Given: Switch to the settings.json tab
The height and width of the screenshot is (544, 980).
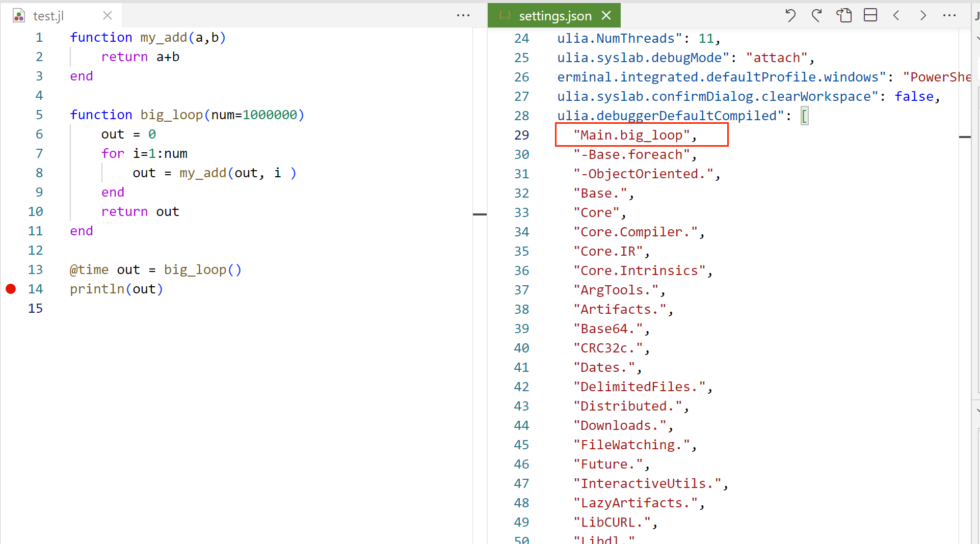Looking at the screenshot, I should tap(555, 16).
